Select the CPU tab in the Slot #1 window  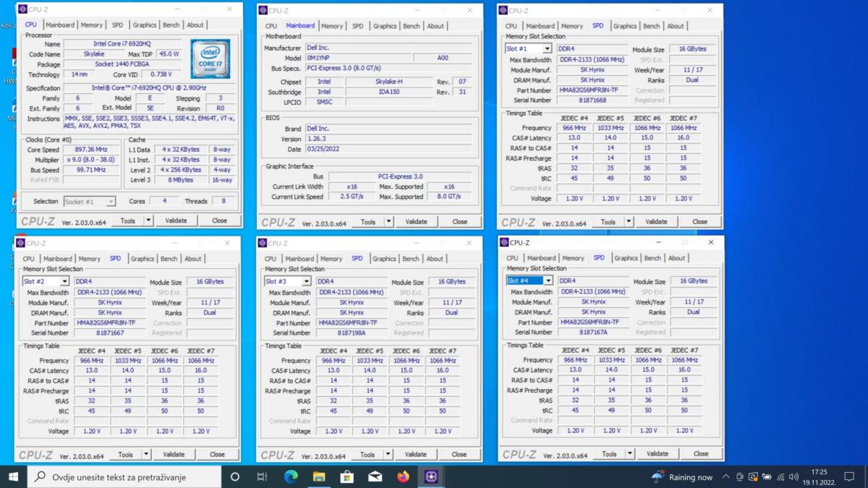pos(511,26)
